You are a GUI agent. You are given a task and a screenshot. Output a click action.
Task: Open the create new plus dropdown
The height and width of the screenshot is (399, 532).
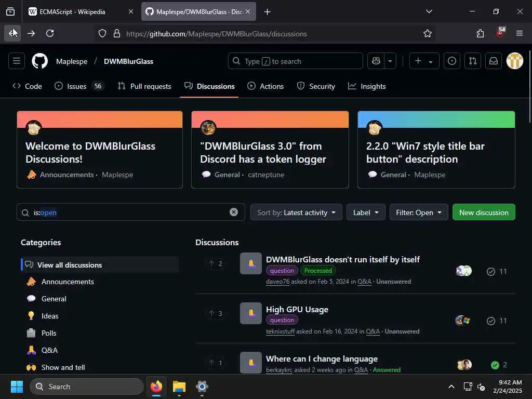tap(424, 61)
